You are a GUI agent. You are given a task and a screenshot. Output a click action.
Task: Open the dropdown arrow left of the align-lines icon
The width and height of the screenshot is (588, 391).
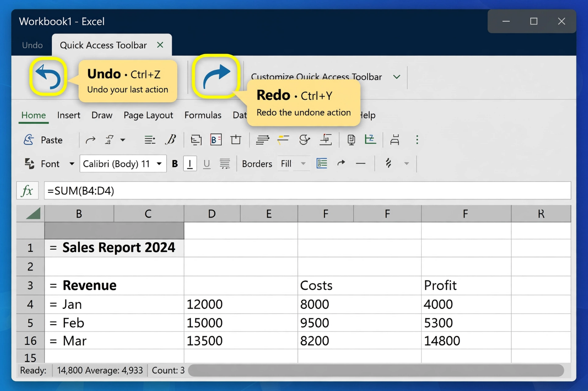click(x=123, y=140)
